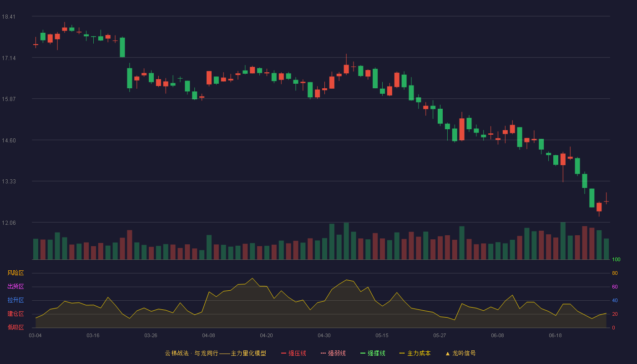Click the 03-26 date label

tap(151, 335)
